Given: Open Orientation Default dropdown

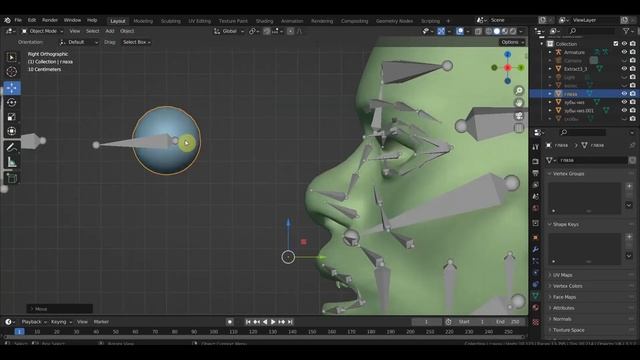Looking at the screenshot, I should point(79,42).
